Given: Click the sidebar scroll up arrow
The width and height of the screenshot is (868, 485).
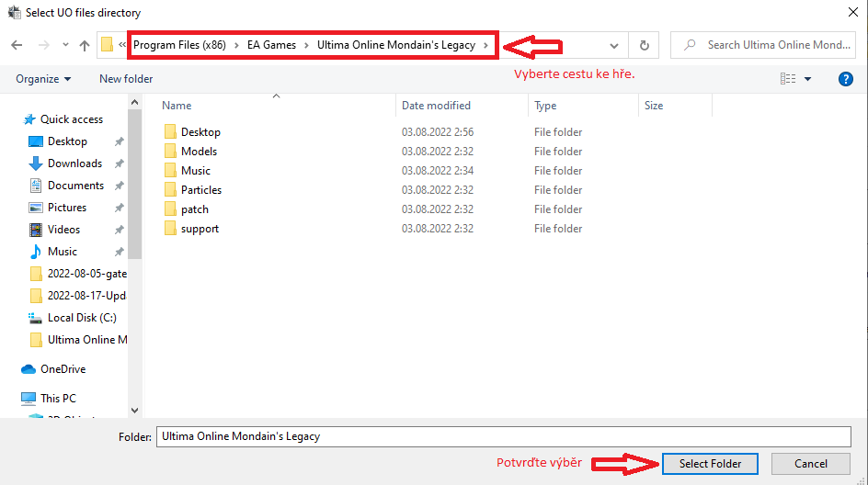Looking at the screenshot, I should coord(134,102).
